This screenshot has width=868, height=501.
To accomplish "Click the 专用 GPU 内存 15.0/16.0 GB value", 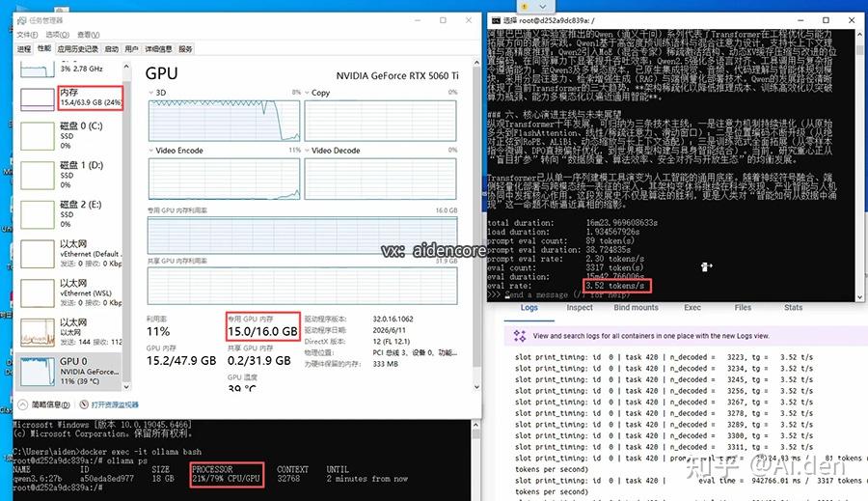I will [263, 331].
